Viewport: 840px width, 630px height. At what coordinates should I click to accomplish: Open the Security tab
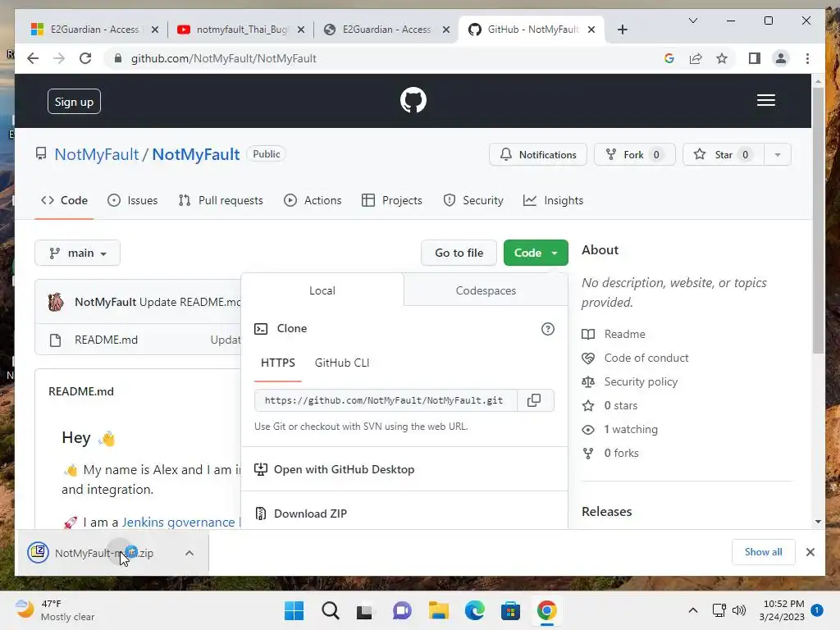pyautogui.click(x=473, y=200)
